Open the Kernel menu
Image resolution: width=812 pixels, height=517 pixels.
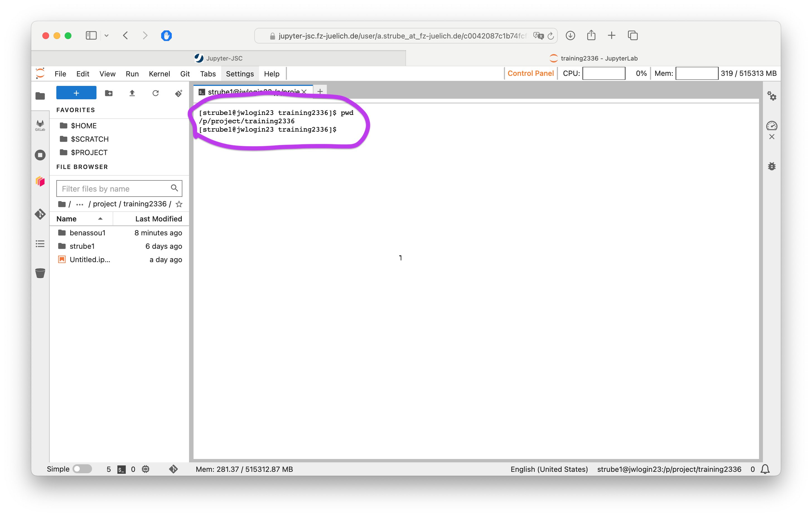point(159,74)
